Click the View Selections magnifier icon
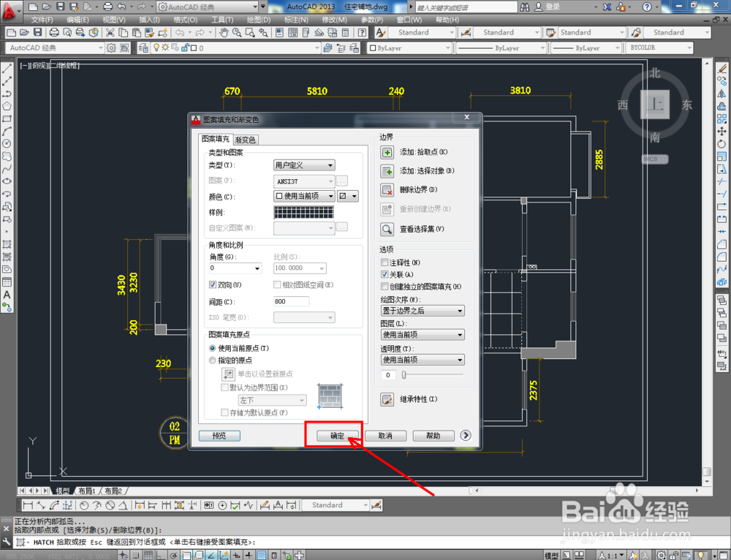Screen dimensions: 731x560 [387, 229]
